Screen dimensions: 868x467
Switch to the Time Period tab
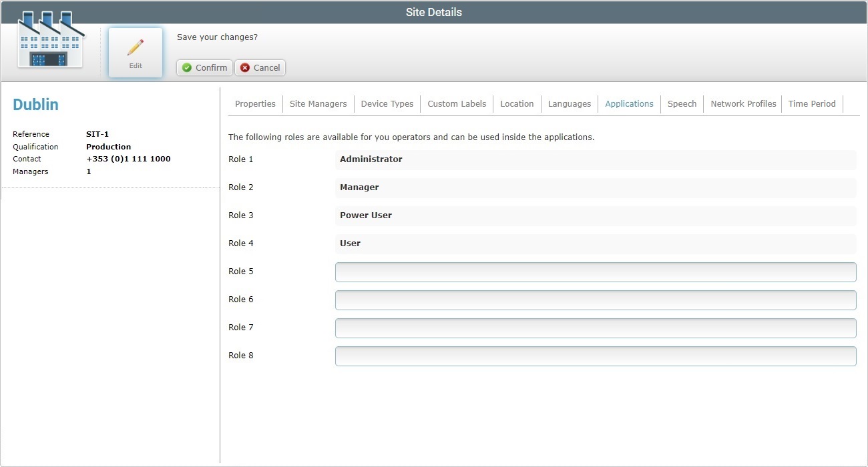[x=812, y=103]
